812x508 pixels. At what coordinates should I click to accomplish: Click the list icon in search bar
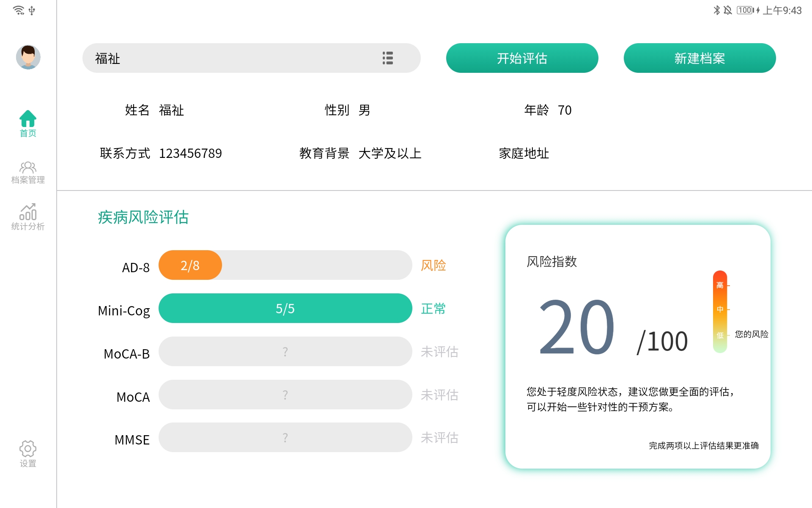387,58
